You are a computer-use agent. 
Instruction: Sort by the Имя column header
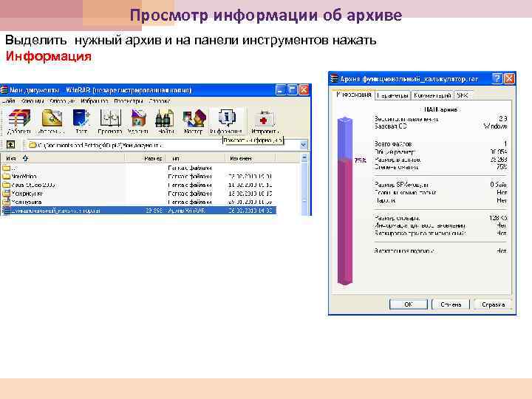pyautogui.click(x=63, y=158)
